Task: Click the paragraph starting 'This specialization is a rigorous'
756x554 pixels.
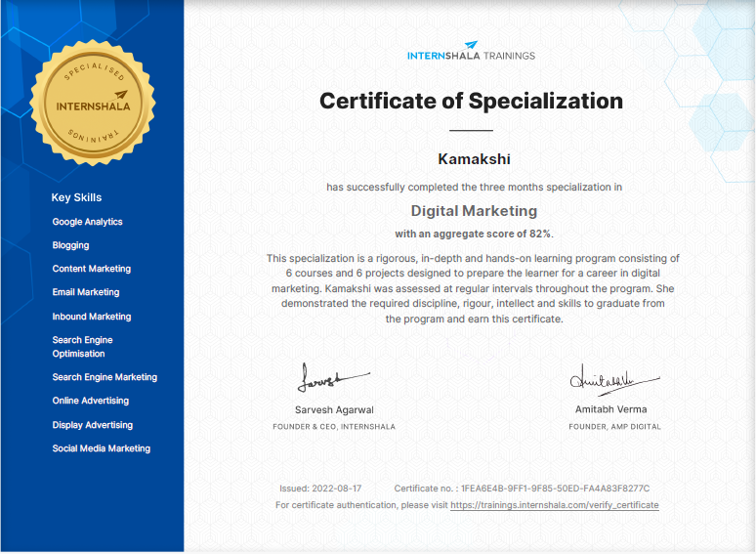Action: [x=473, y=289]
